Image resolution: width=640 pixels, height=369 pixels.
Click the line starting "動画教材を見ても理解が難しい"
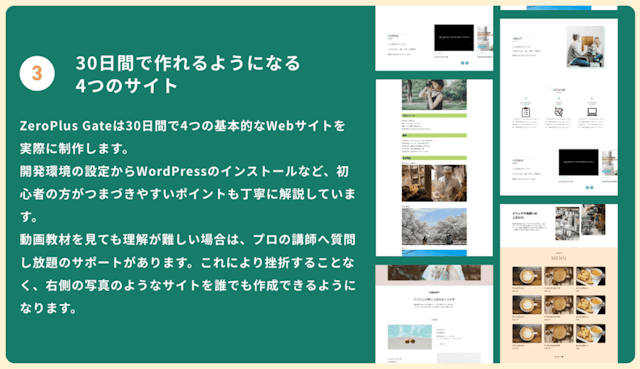[187, 239]
